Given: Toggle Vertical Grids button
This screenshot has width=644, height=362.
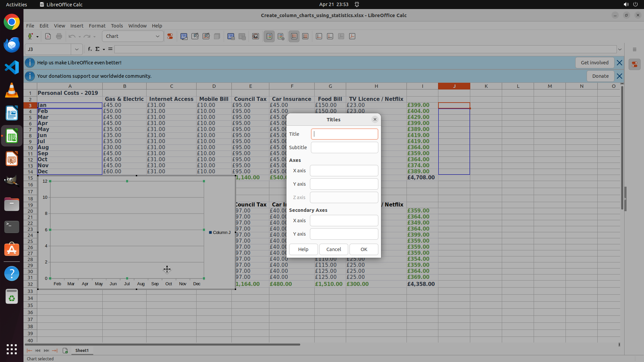Looking at the screenshot, I should (x=305, y=36).
